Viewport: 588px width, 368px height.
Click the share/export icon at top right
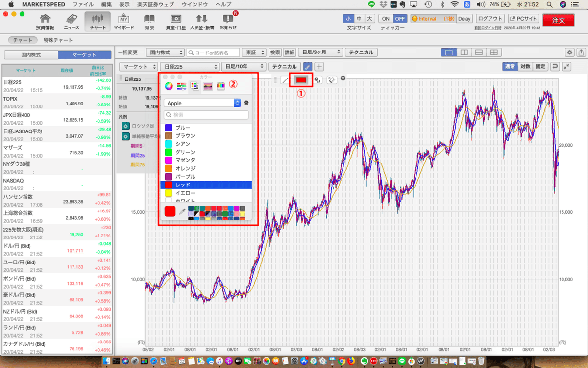[x=581, y=52]
